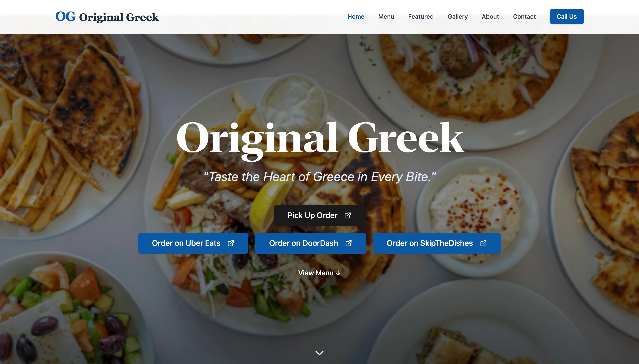Select Order on SkipTheDishes
The width and height of the screenshot is (639, 364).
pos(437,243)
